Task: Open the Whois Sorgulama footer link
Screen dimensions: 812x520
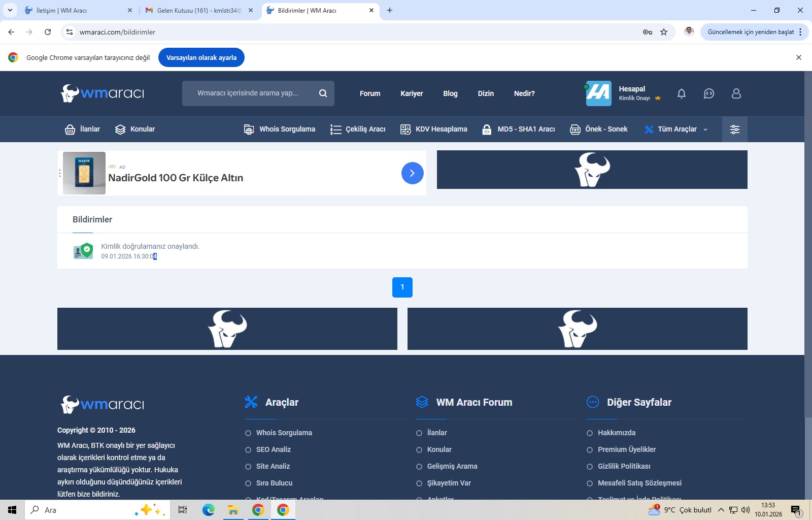Action: click(x=284, y=433)
